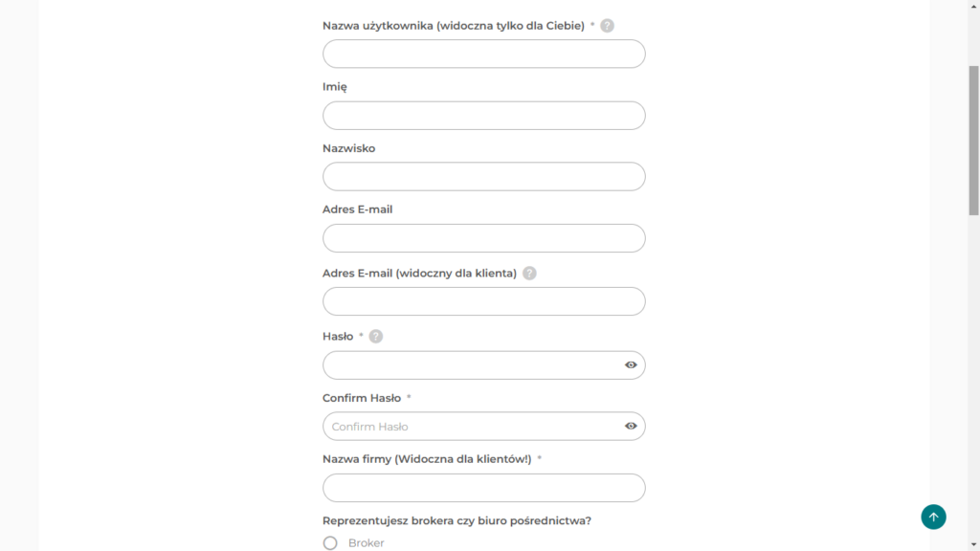Click help icon next to Nazwa użytkownika label
The width and height of the screenshot is (980, 551).
point(607,26)
